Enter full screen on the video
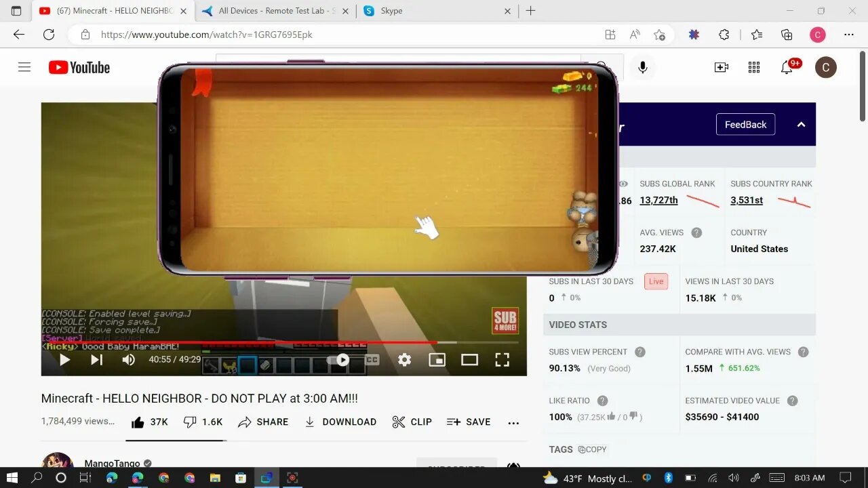This screenshot has width=868, height=488. coord(502,360)
